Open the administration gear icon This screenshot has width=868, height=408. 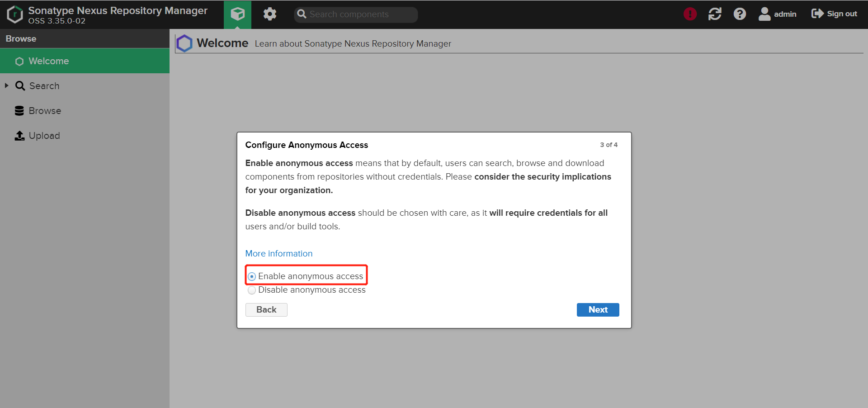[270, 14]
